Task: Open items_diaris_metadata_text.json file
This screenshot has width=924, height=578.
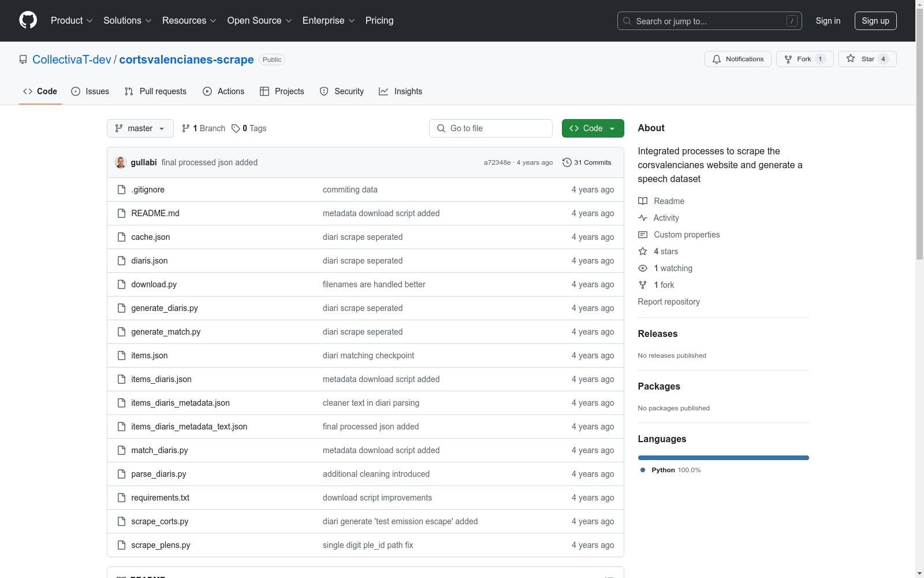Action: (x=189, y=427)
